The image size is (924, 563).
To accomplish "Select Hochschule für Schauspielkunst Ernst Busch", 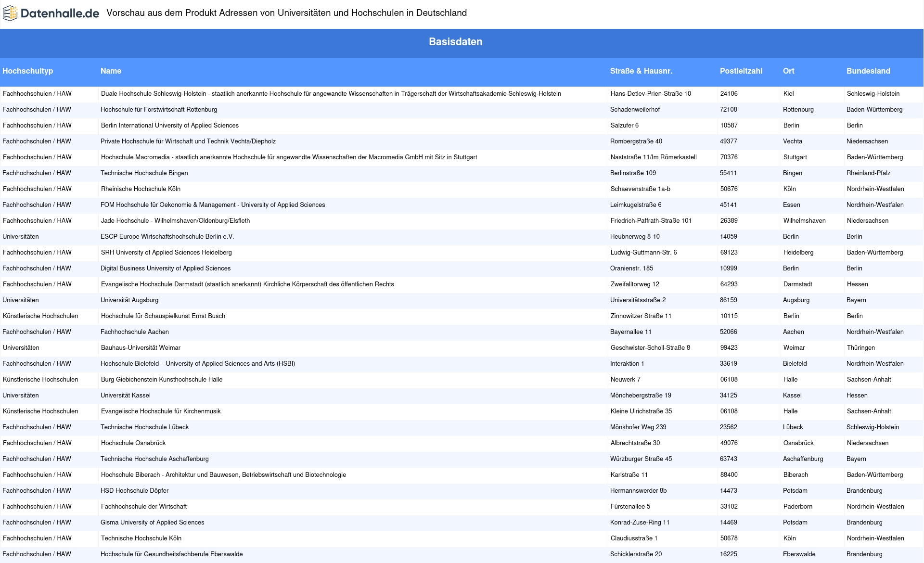I will click(163, 316).
